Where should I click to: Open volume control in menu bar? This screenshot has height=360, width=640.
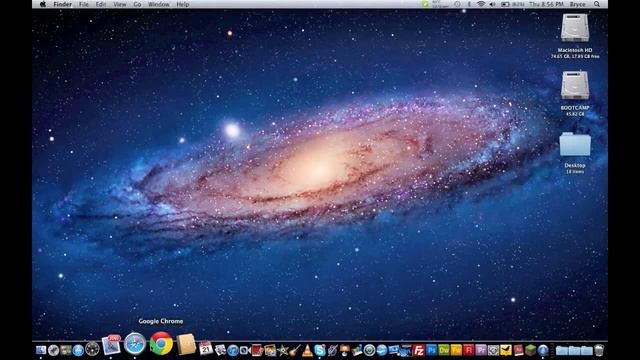[493, 4]
